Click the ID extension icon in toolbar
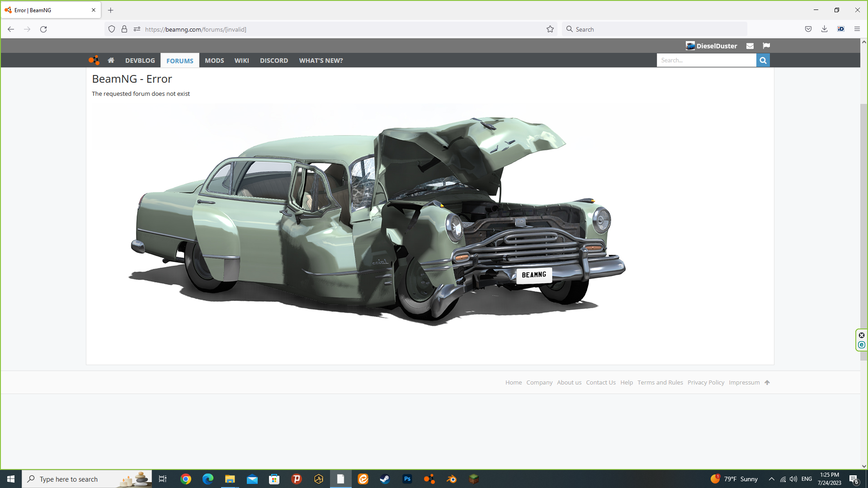The image size is (868, 488). (841, 29)
